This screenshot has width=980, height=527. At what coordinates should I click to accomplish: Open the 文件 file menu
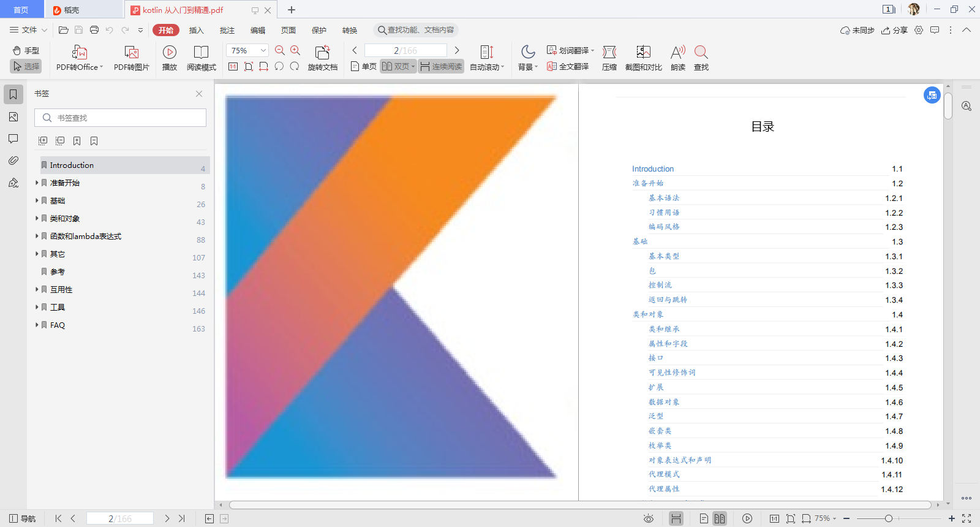click(28, 29)
